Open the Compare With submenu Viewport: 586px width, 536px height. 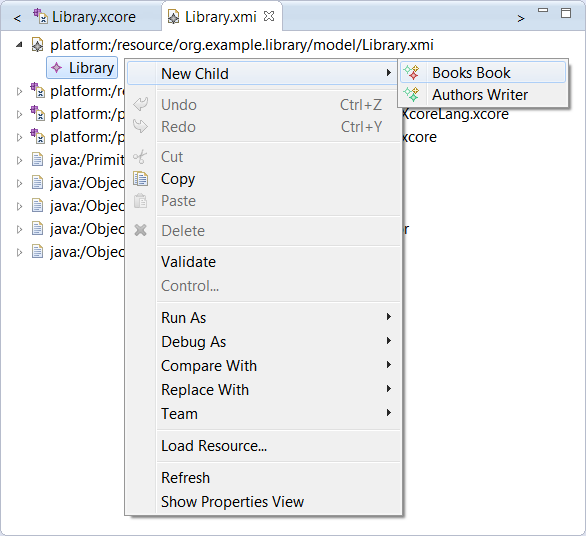[263, 366]
